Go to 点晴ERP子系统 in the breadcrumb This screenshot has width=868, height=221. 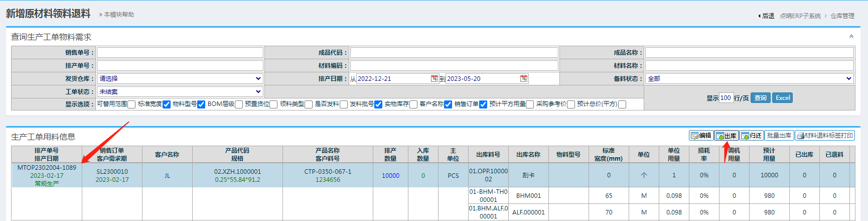point(800,16)
